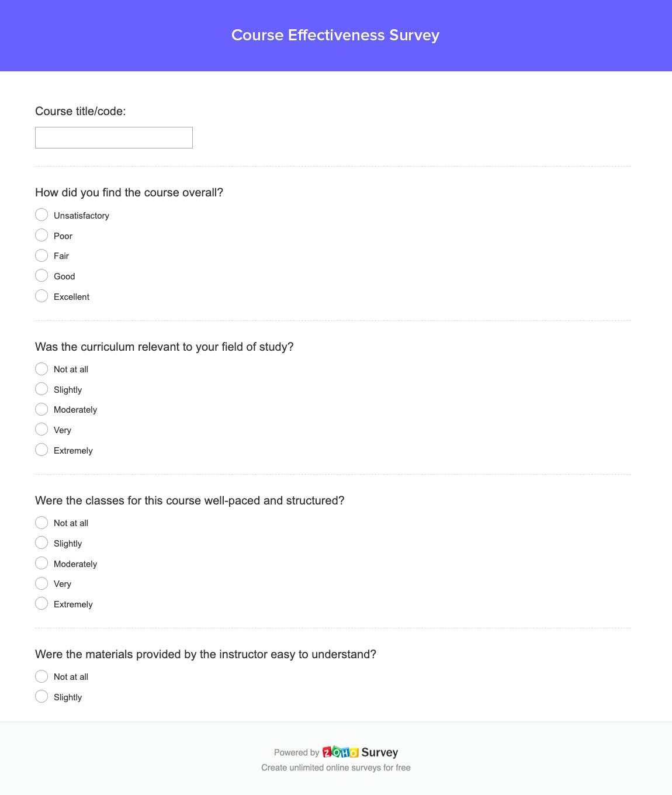This screenshot has height=795, width=672.
Task: Select Moderately for well-paced classes question
Action: coord(41,563)
